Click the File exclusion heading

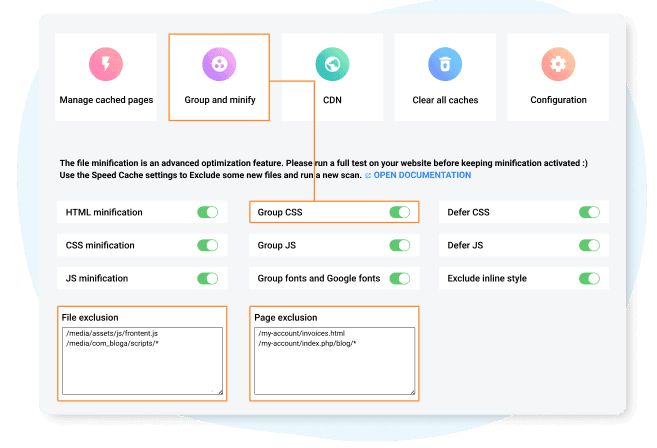[90, 318]
